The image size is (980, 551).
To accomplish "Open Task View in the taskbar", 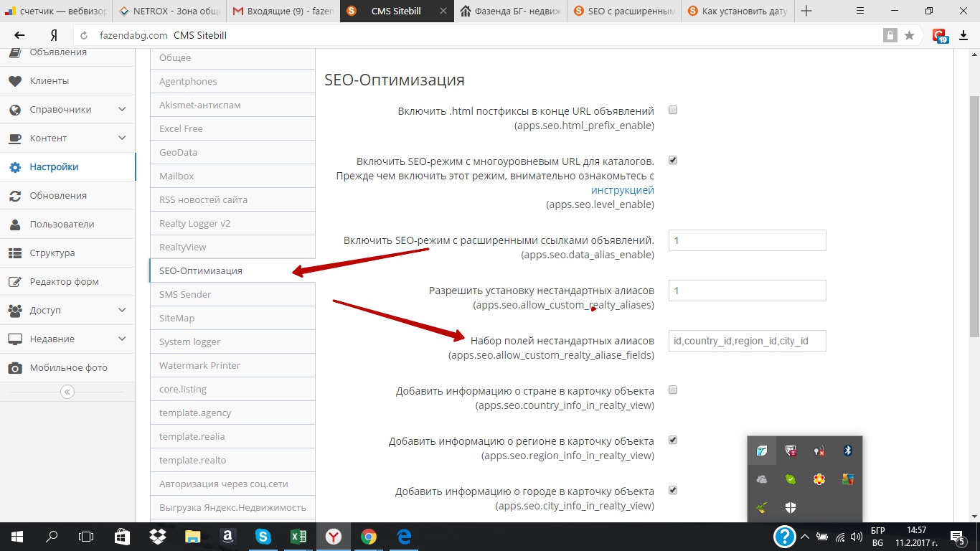I will (86, 536).
